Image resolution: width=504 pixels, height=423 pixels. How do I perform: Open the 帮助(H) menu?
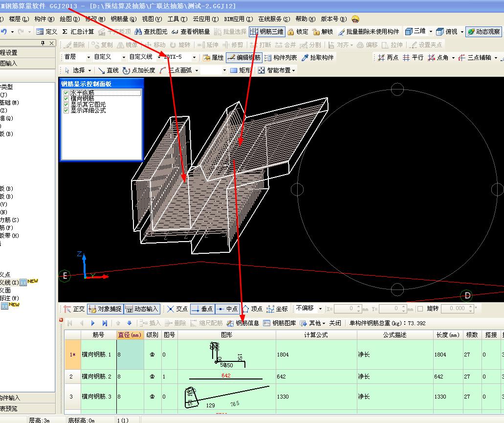(x=306, y=19)
